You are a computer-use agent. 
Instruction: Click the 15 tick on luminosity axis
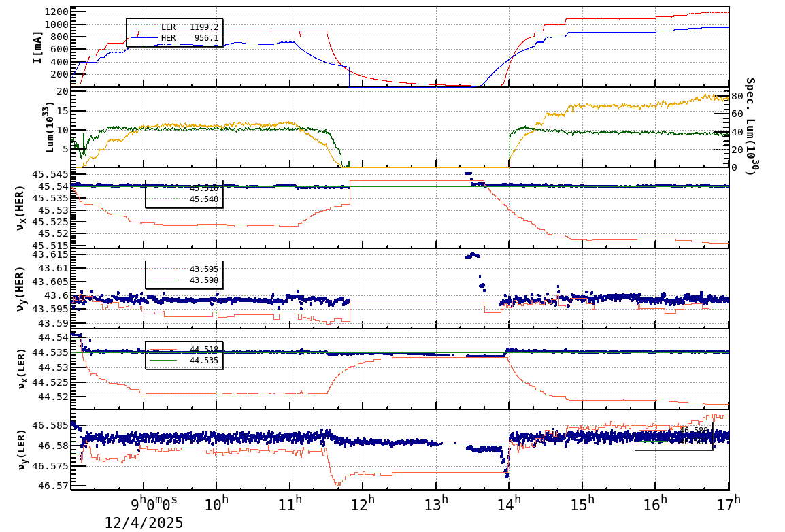(63, 111)
